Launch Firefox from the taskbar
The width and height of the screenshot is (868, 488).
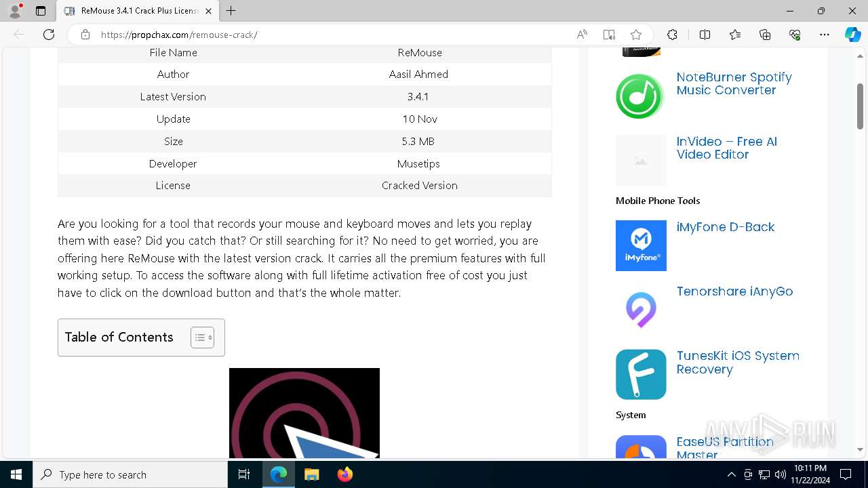[x=344, y=474]
